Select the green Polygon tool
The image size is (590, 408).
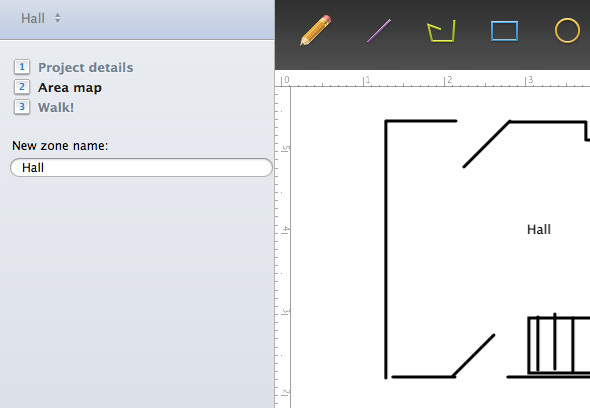(x=441, y=31)
